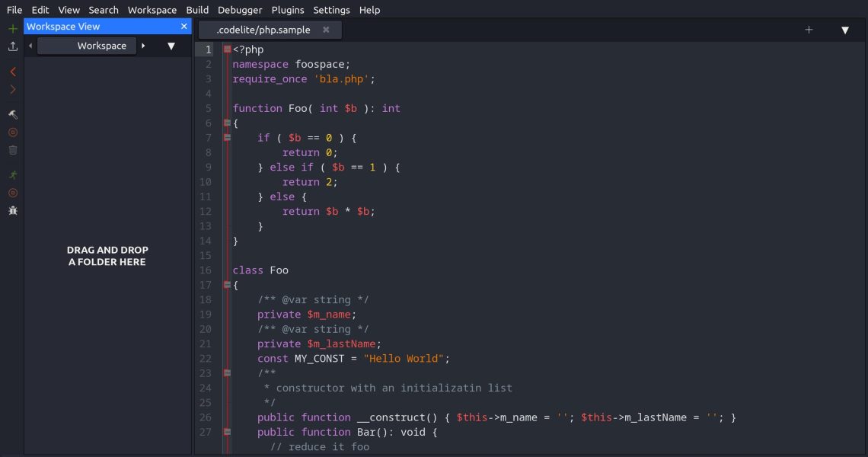This screenshot has height=457, width=868.
Task: Open the Plugins menu
Action: (x=287, y=10)
